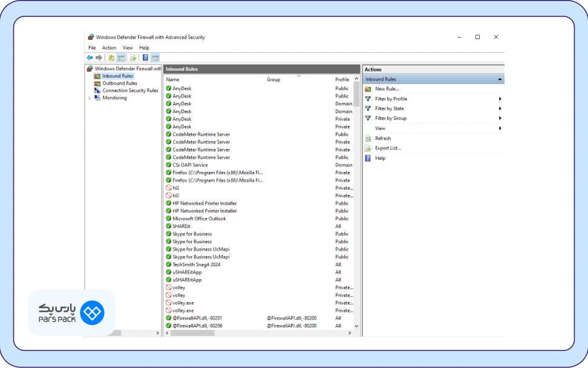Click the Up one level folder icon
Screen dimensions: 588x368
pos(111,57)
